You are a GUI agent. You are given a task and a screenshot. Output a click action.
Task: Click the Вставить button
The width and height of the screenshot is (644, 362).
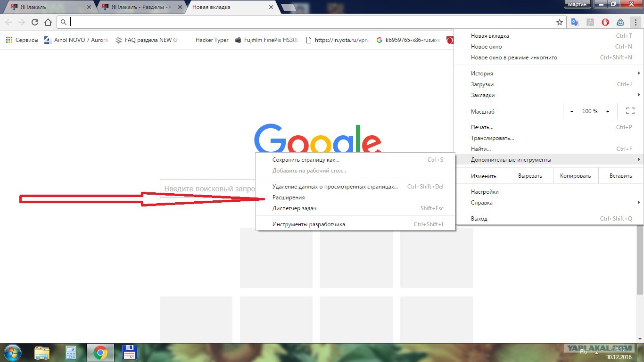[x=620, y=176]
